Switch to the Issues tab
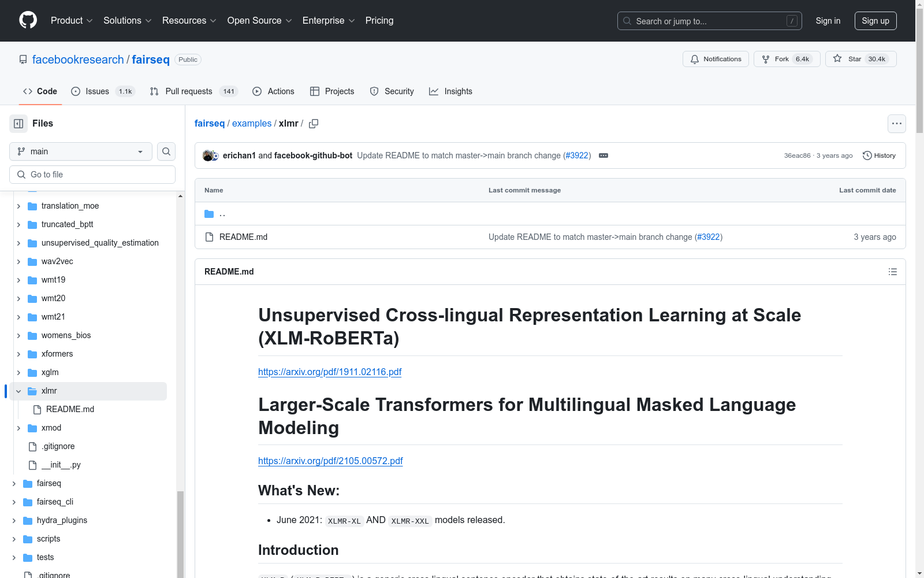Image resolution: width=924 pixels, height=578 pixels. tap(103, 91)
